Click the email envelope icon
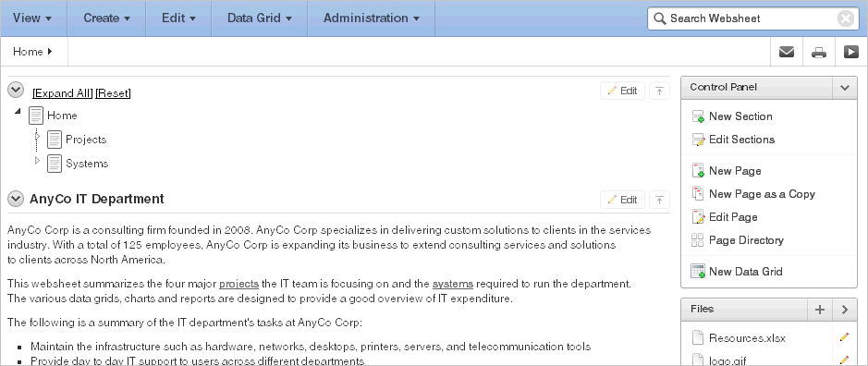The height and width of the screenshot is (366, 868). [786, 52]
